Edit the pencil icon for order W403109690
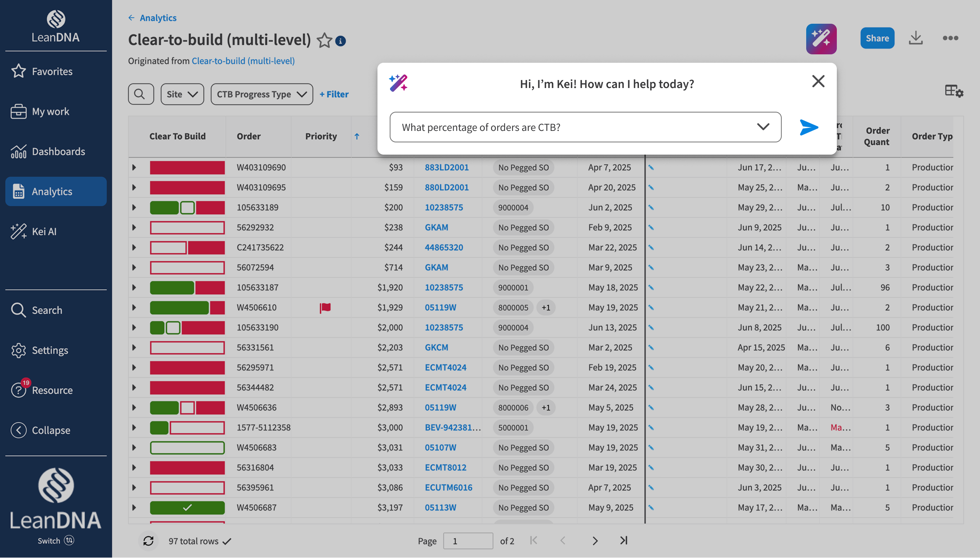This screenshot has height=558, width=980. click(651, 168)
